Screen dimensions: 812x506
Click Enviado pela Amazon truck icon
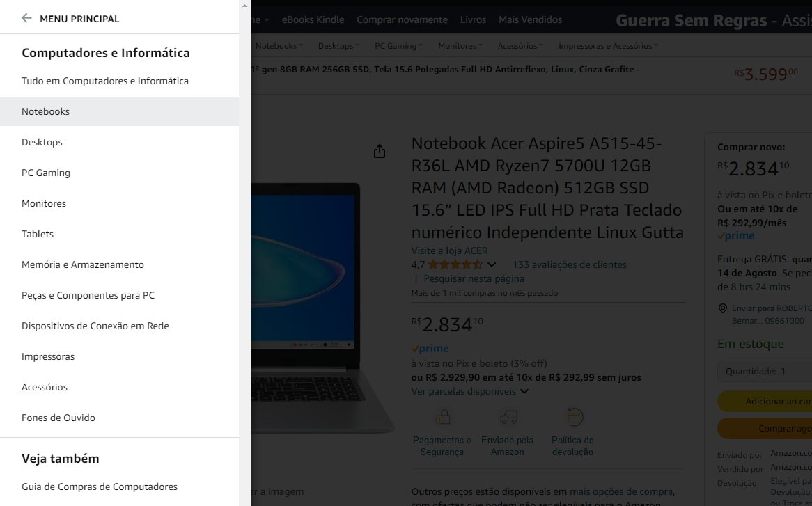[x=508, y=417]
